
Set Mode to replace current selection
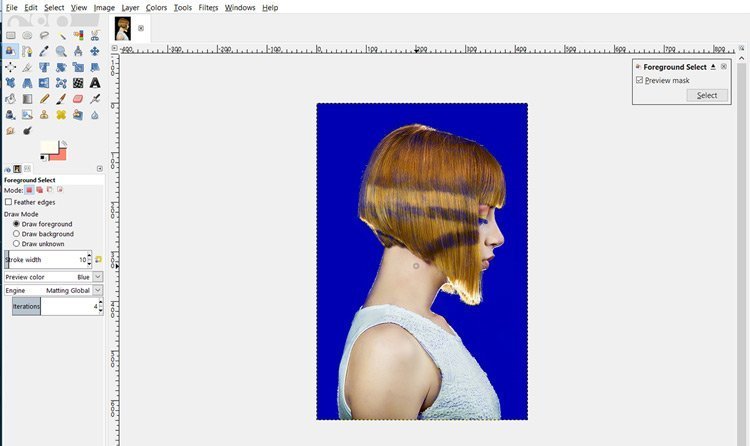click(x=29, y=190)
